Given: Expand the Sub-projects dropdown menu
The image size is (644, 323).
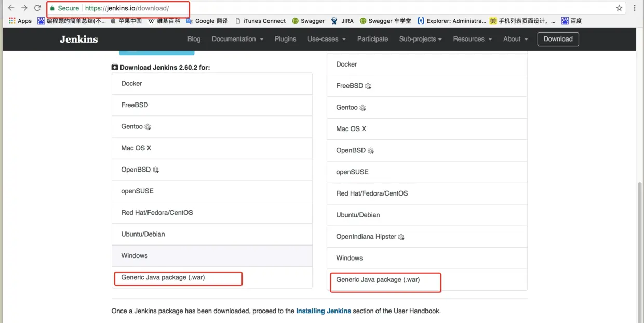Looking at the screenshot, I should pos(421,39).
